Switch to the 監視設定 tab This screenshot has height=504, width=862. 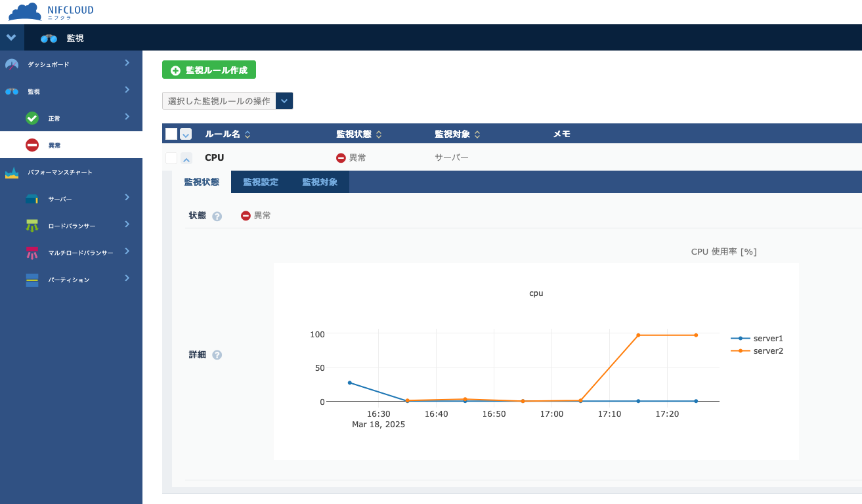coord(261,182)
